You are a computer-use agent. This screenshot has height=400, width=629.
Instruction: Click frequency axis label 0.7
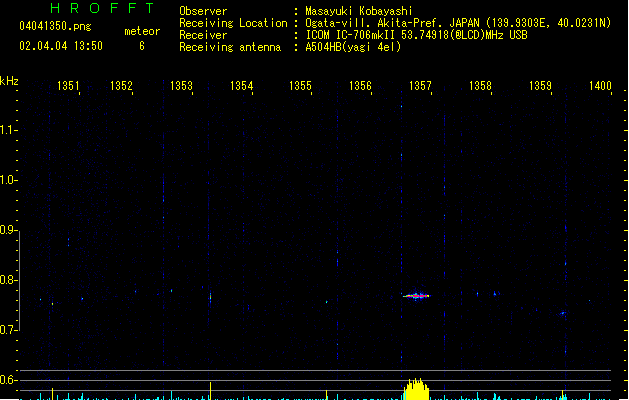pos(8,330)
